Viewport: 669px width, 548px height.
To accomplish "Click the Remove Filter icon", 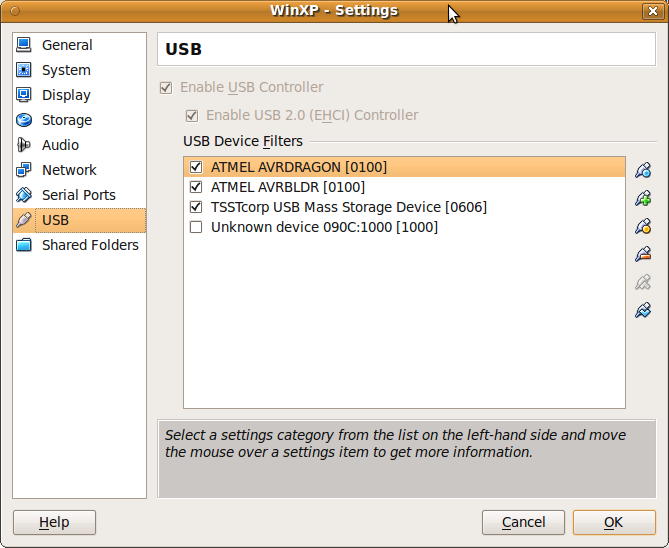I will click(x=643, y=254).
